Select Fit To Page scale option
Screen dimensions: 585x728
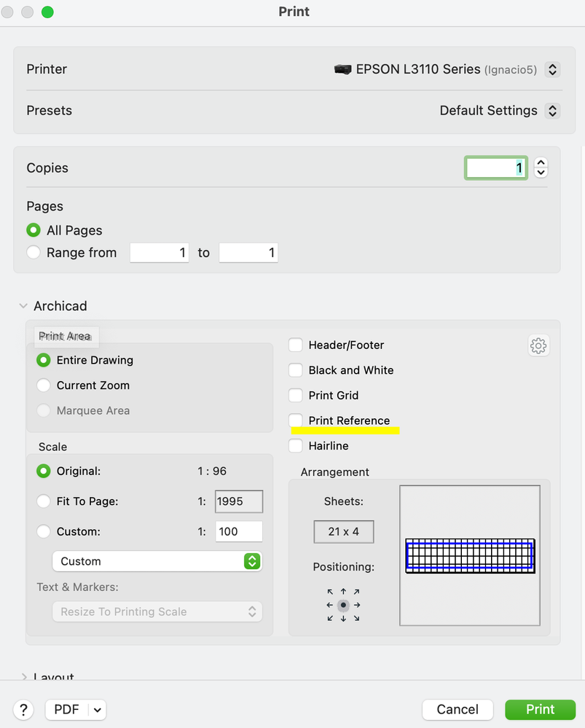(x=44, y=501)
